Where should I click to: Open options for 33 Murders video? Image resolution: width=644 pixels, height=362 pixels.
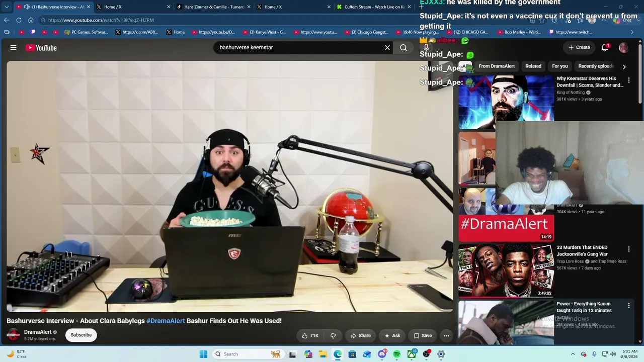tap(628, 249)
